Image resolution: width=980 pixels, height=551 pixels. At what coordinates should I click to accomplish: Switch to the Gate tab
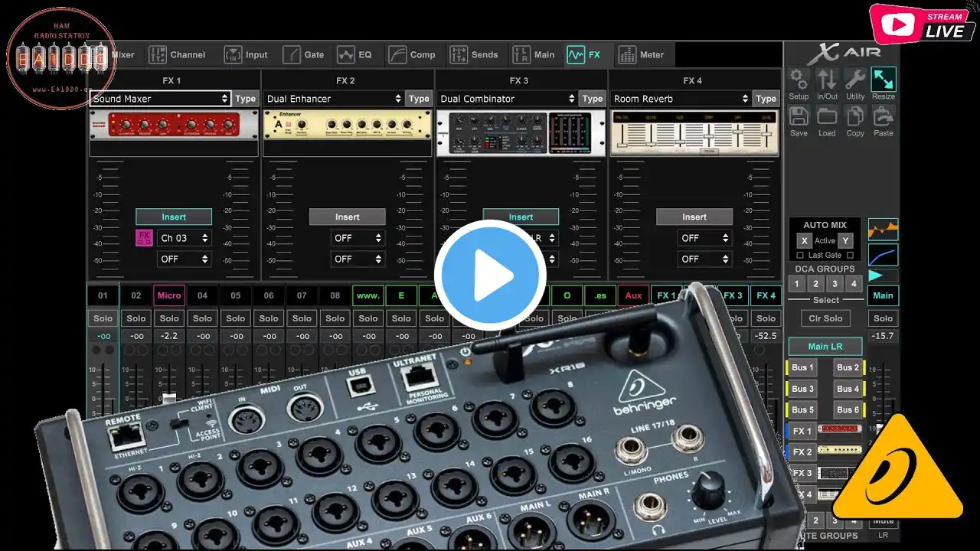304,54
